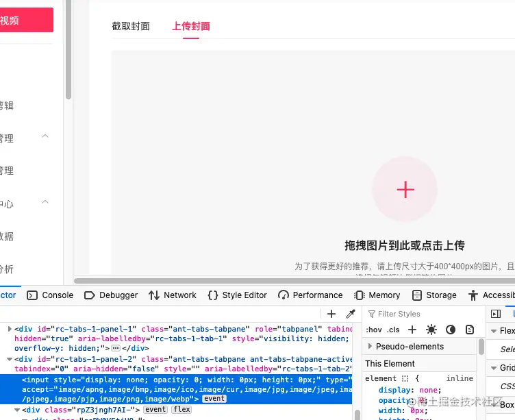Expand the rc-tabs-1-panel-1 div node

pyautogui.click(x=10, y=329)
